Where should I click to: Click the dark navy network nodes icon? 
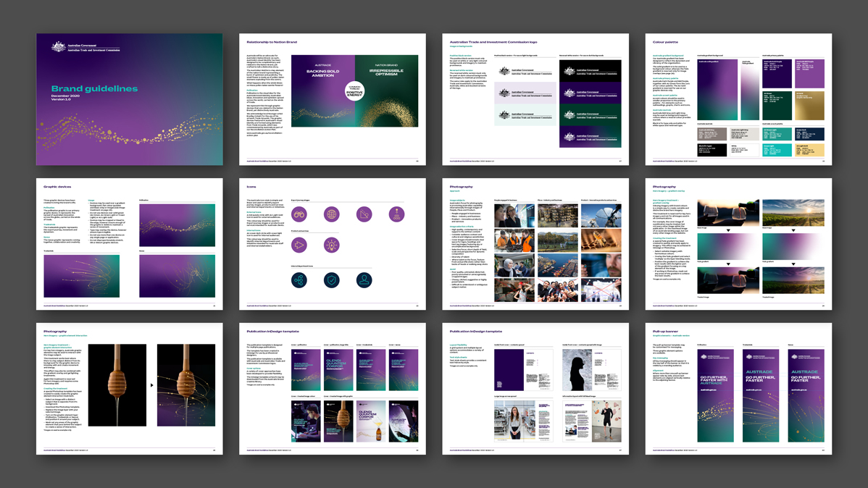[299, 280]
